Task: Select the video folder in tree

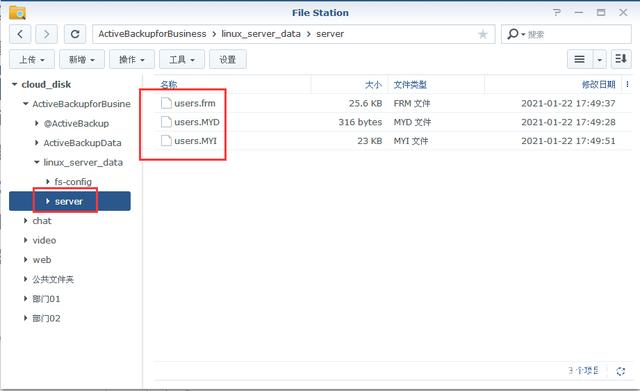Action: point(44,240)
